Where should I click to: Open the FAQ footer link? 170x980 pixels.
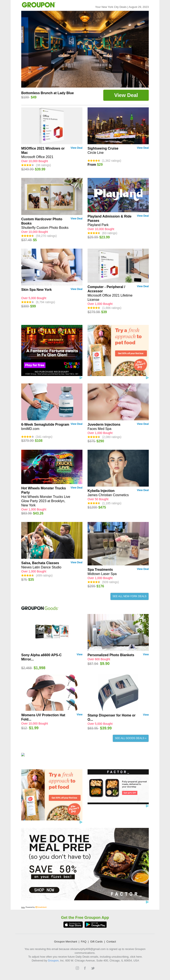point(84,942)
